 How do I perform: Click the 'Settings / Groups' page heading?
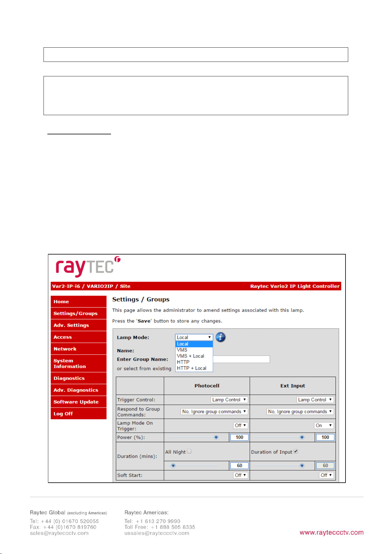click(141, 299)
